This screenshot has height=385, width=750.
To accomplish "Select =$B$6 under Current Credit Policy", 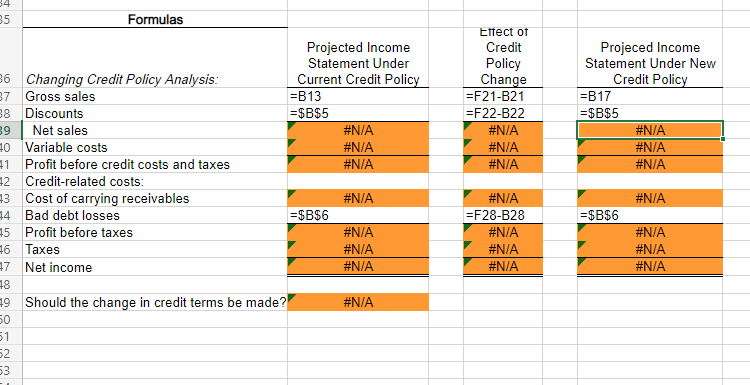I will pos(358,216).
